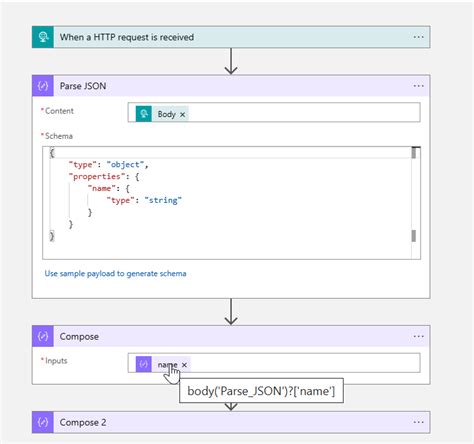Click 'Use sample payload to generate schema'
Image resolution: width=474 pixels, height=444 pixels.
(115, 274)
